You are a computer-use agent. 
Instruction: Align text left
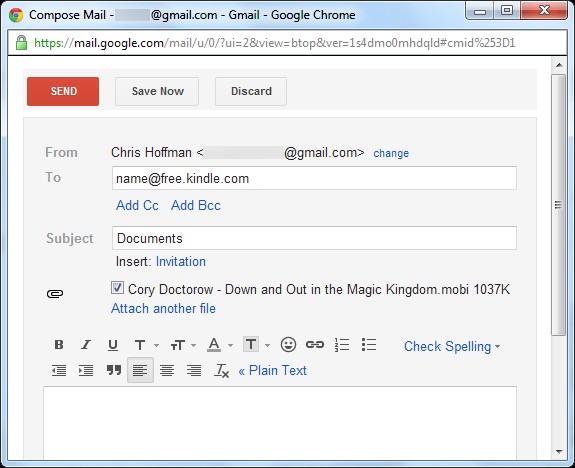point(140,370)
